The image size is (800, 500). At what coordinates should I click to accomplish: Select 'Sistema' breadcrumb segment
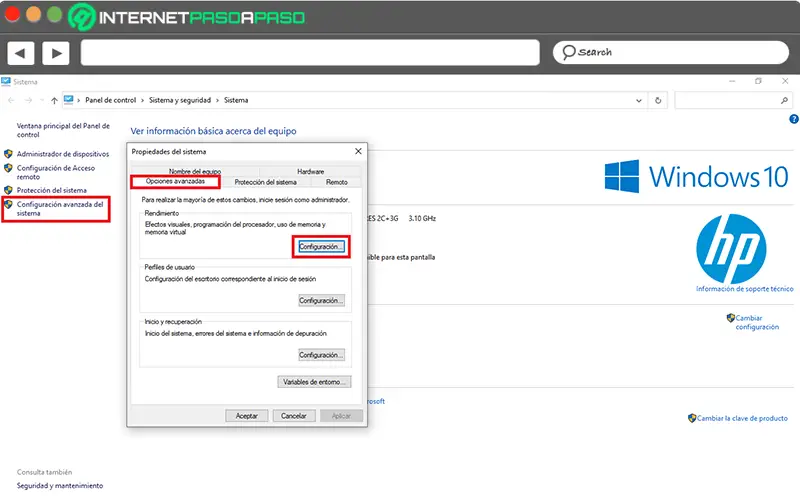(x=236, y=101)
